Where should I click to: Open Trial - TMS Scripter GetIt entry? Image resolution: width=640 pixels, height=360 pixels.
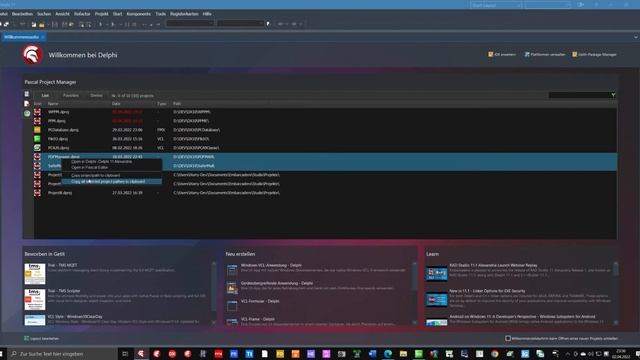64,291
